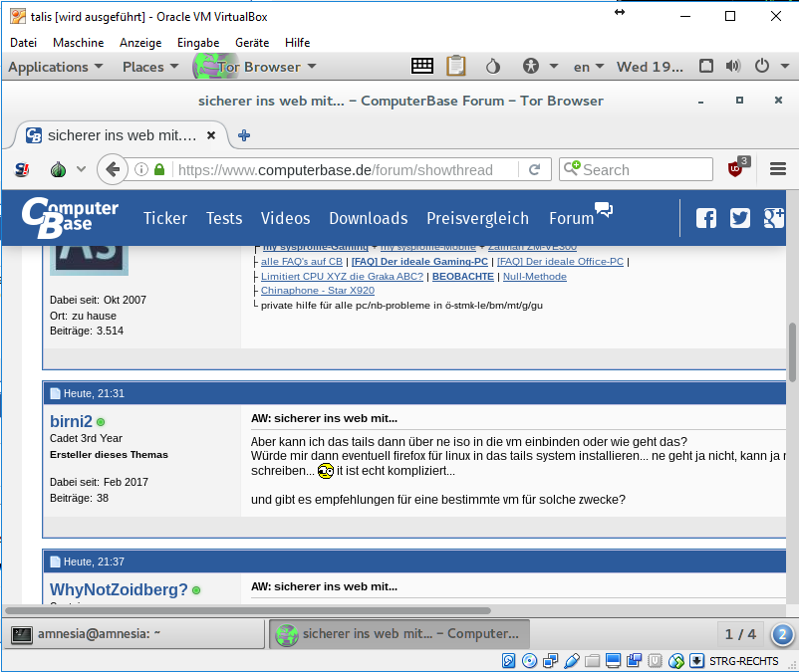Open the birni2 user profile name
Image resolution: width=799 pixels, height=672 pixels.
71,421
